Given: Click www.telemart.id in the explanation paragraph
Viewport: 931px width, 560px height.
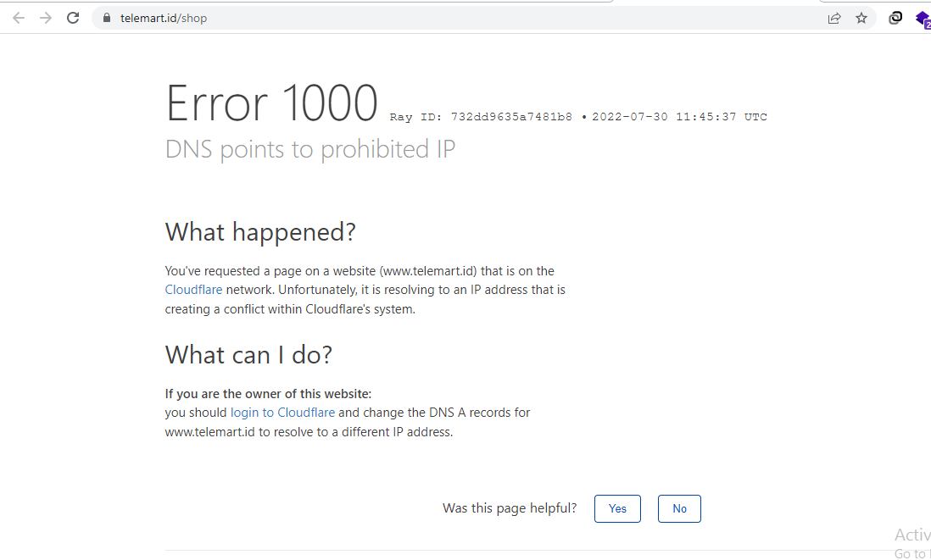Looking at the screenshot, I should (428, 271).
